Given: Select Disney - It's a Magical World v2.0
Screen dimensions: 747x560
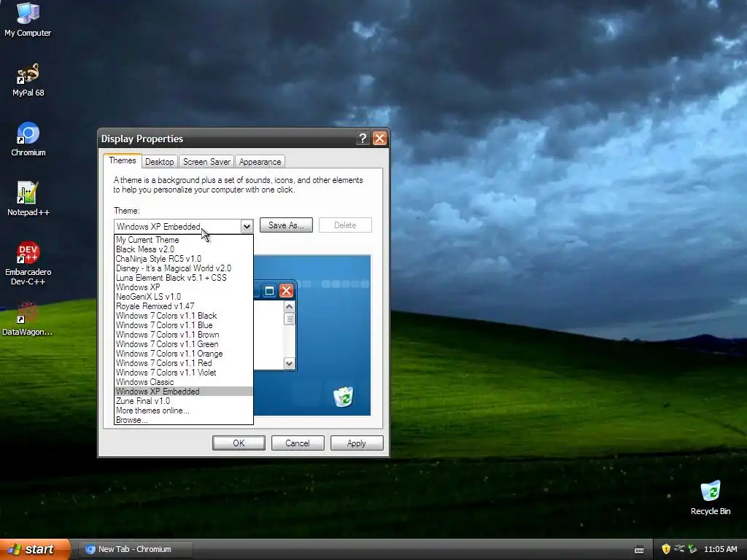Looking at the screenshot, I should pyautogui.click(x=183, y=268).
